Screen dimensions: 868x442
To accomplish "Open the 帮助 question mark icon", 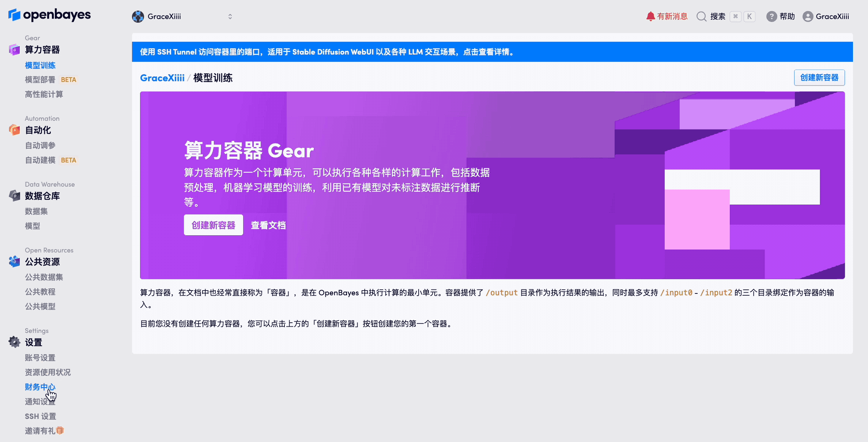I will [771, 16].
